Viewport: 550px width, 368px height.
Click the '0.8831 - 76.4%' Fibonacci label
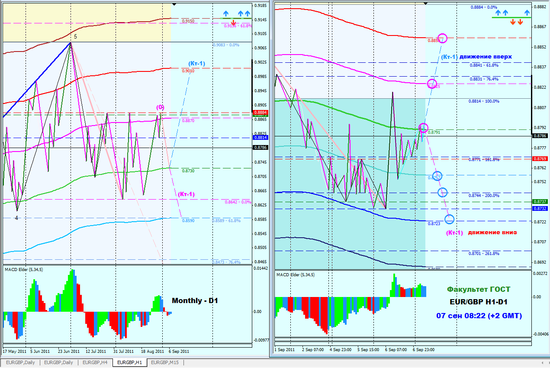click(484, 79)
